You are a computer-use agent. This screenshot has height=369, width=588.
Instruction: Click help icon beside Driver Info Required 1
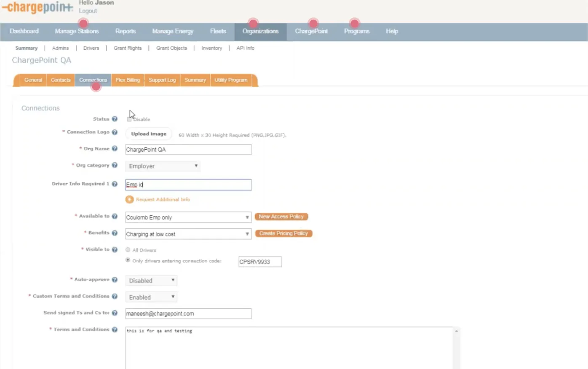point(115,184)
